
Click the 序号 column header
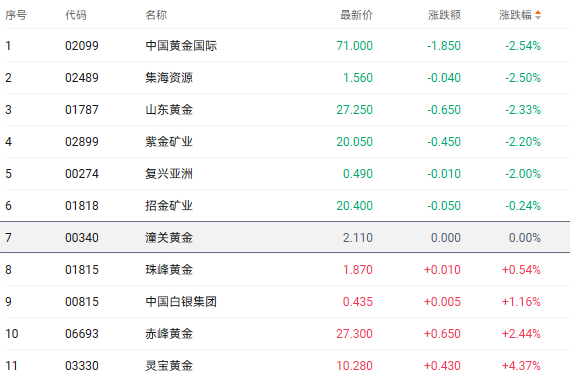[16, 15]
